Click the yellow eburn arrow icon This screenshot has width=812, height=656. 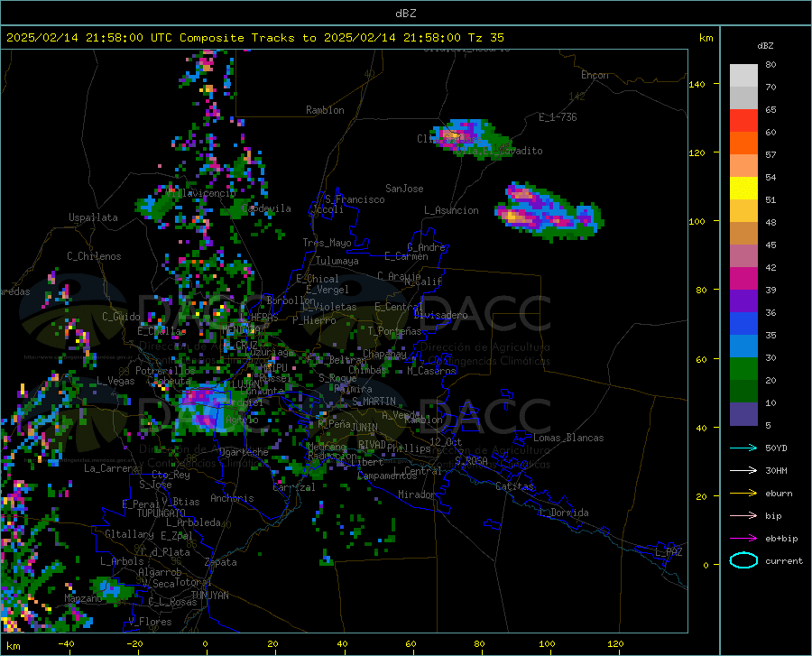click(x=743, y=494)
